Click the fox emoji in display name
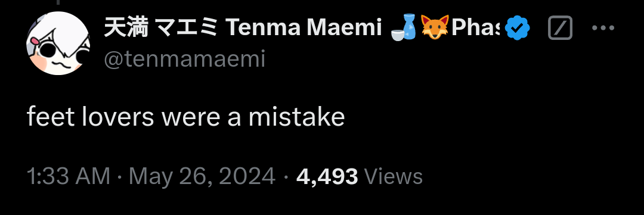The image size is (644, 215). pyautogui.click(x=435, y=28)
